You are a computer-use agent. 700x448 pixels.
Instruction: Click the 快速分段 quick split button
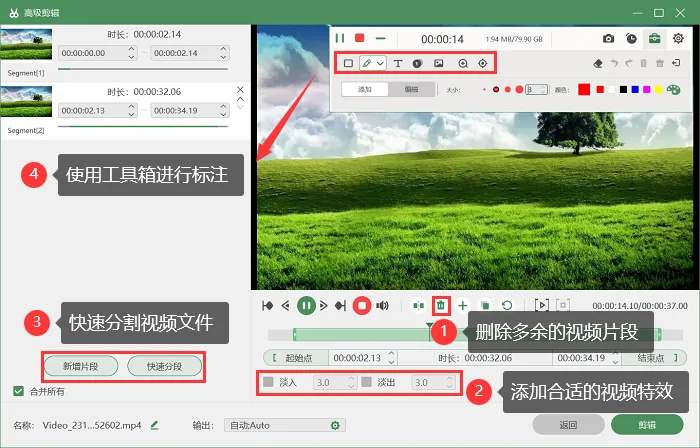click(x=164, y=366)
